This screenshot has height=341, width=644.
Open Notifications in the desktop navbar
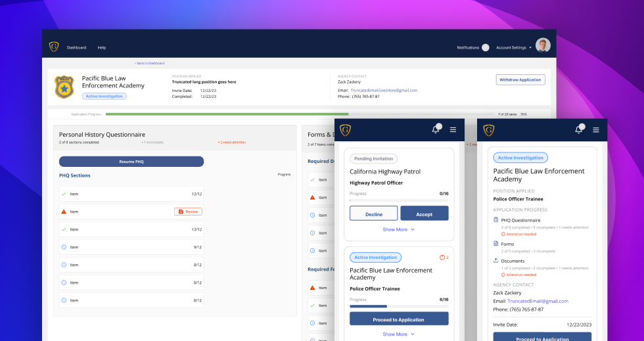pyautogui.click(x=468, y=48)
